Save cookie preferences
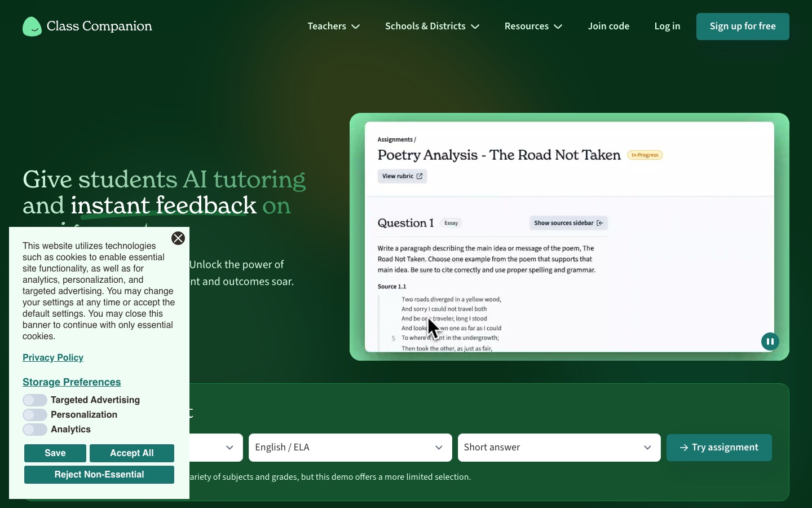 [55, 453]
